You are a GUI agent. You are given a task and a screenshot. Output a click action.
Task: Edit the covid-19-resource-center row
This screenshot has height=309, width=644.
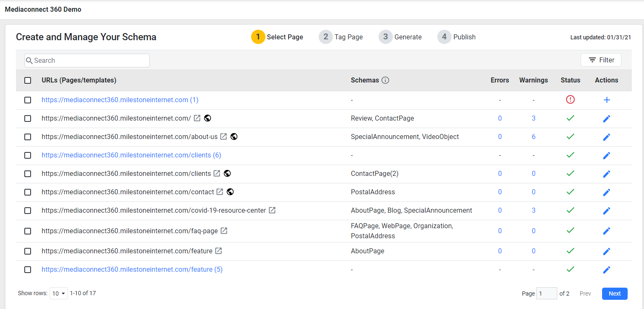pyautogui.click(x=607, y=211)
